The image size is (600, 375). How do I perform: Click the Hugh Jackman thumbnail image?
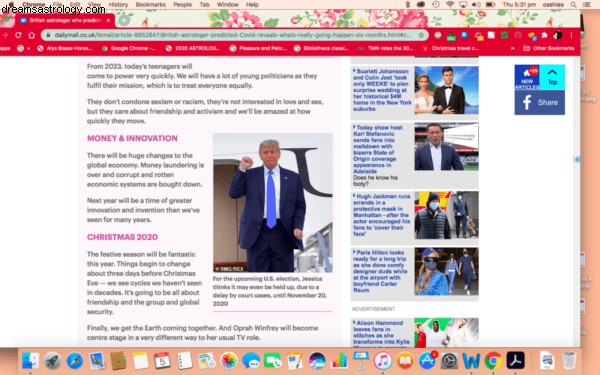click(446, 215)
